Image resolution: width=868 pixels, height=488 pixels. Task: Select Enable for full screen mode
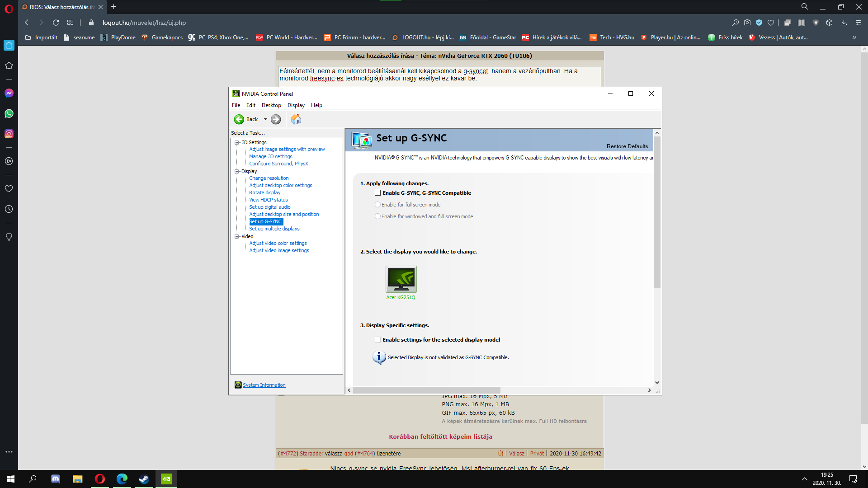(x=377, y=205)
